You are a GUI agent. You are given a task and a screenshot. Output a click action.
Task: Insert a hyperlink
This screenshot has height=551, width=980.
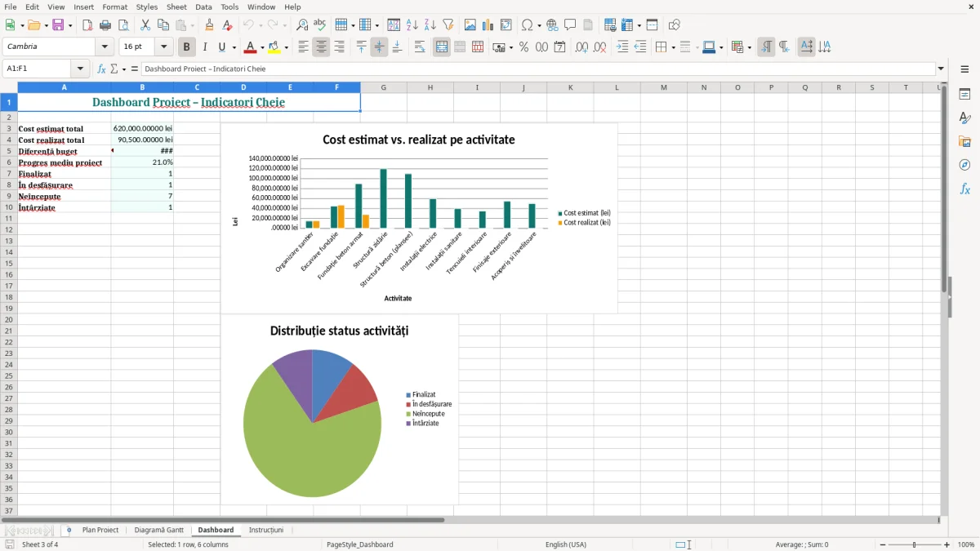point(552,25)
